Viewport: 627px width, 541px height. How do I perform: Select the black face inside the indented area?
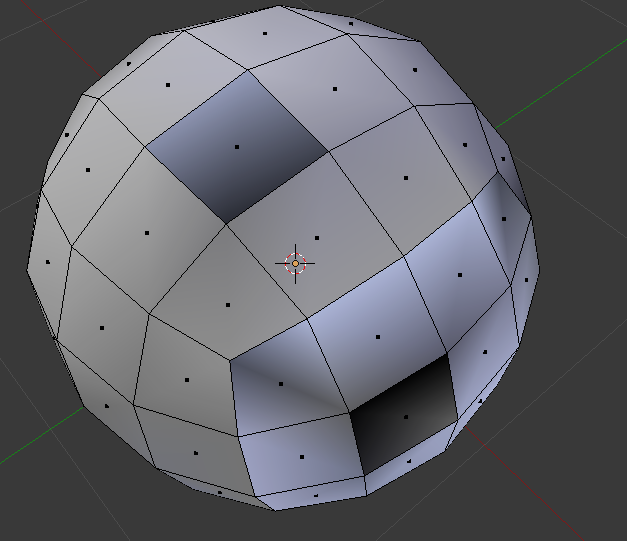(x=405, y=416)
